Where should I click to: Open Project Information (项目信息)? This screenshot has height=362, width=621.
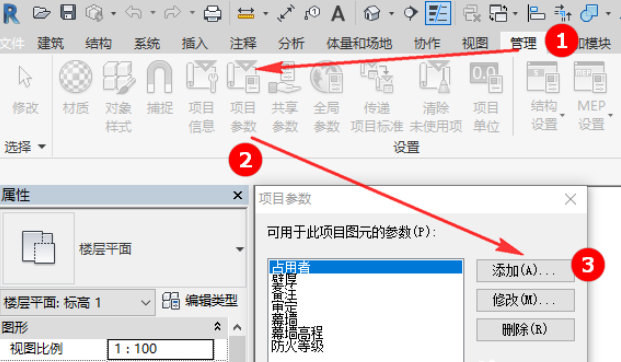pyautogui.click(x=202, y=97)
